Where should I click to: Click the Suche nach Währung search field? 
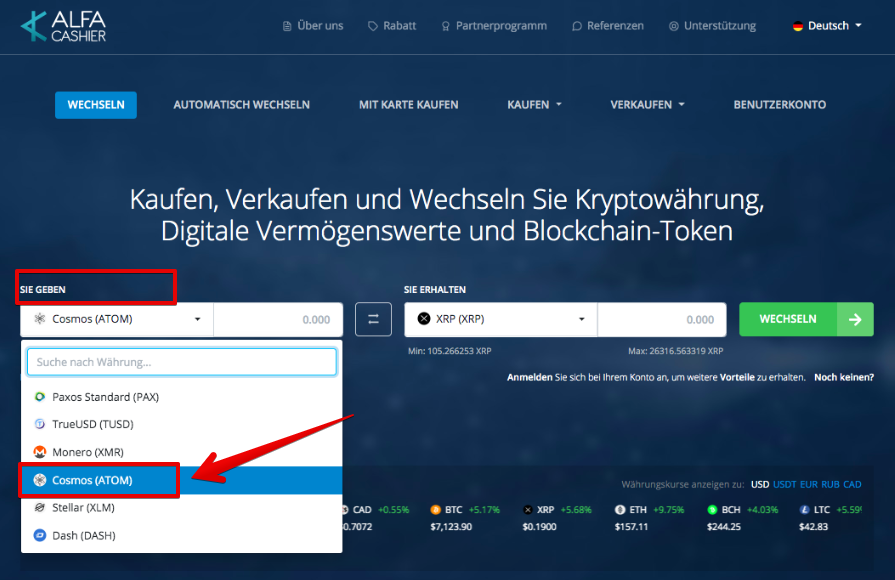(182, 362)
